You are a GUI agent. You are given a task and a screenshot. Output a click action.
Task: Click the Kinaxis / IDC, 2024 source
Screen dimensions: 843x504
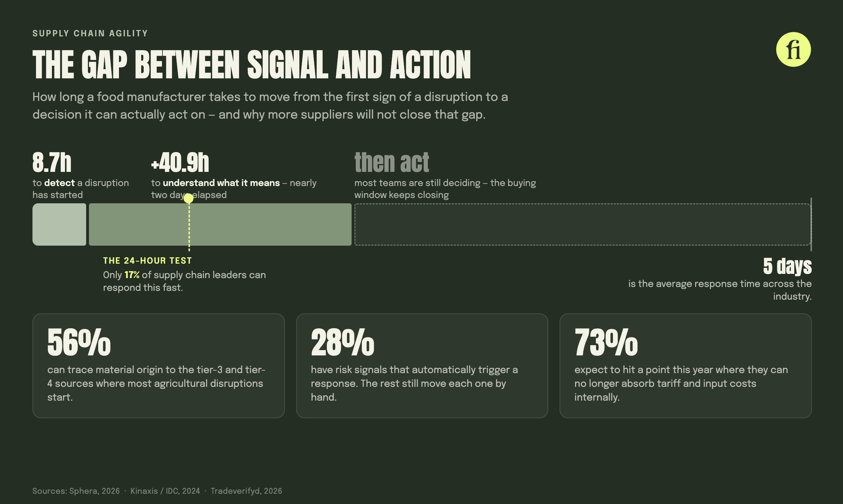point(165,491)
